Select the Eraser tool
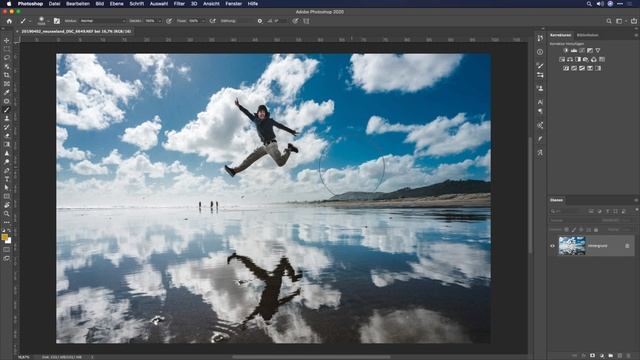The height and width of the screenshot is (360, 640). [7, 136]
